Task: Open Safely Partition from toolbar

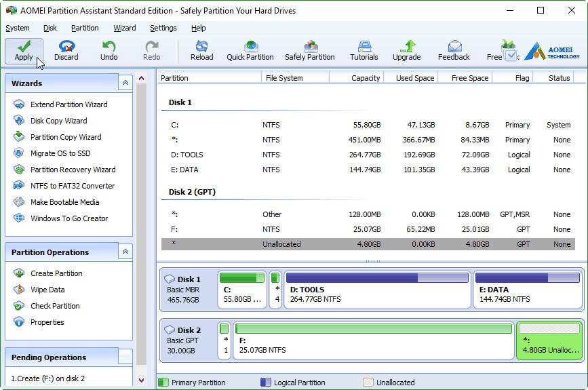Action: point(310,51)
